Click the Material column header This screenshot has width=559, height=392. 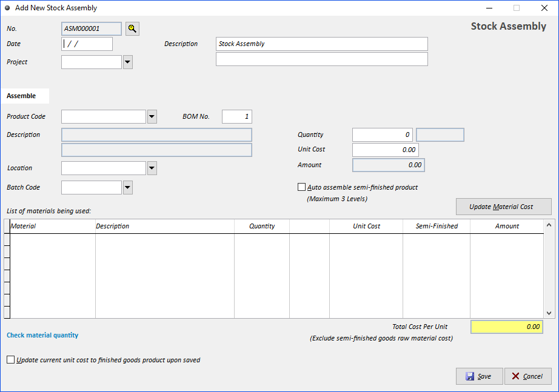tap(53, 226)
